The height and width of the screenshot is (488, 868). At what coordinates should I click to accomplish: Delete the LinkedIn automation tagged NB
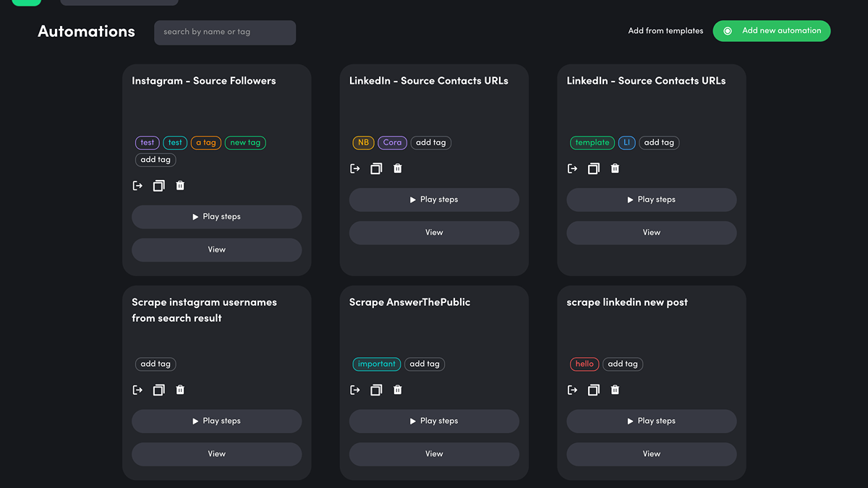tap(397, 168)
